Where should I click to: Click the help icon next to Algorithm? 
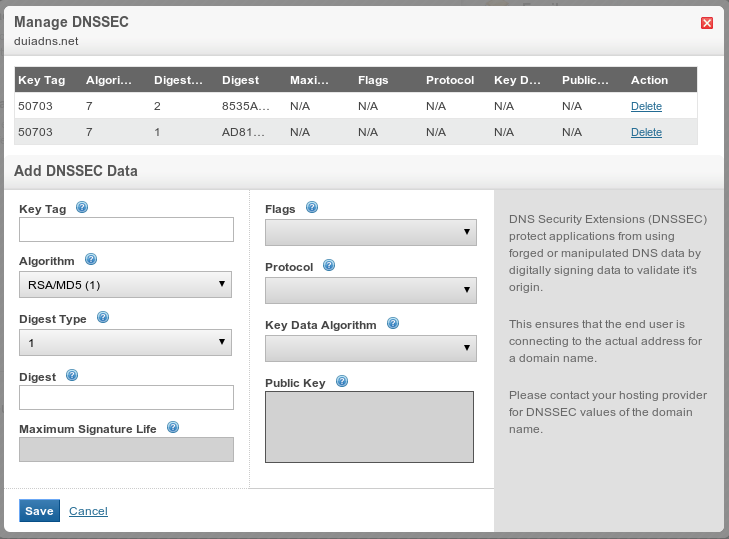coord(91,260)
